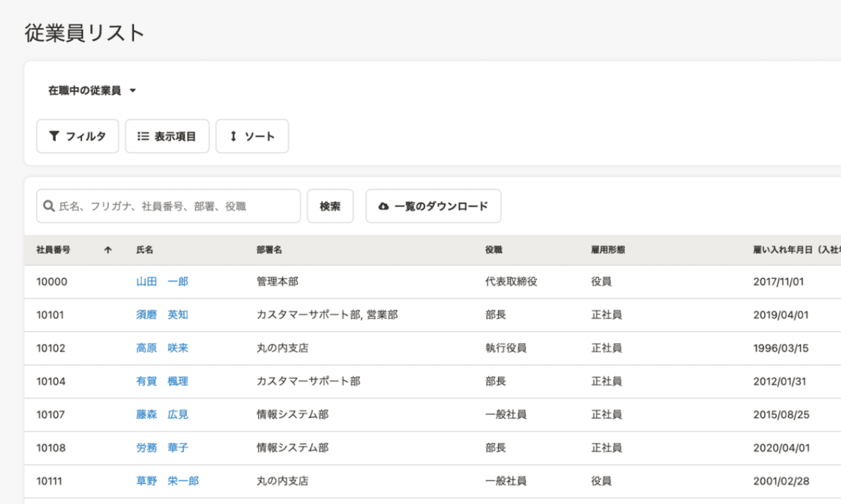The image size is (841, 504).
Task: Click the 雇用形態 column header
Action: click(608, 250)
